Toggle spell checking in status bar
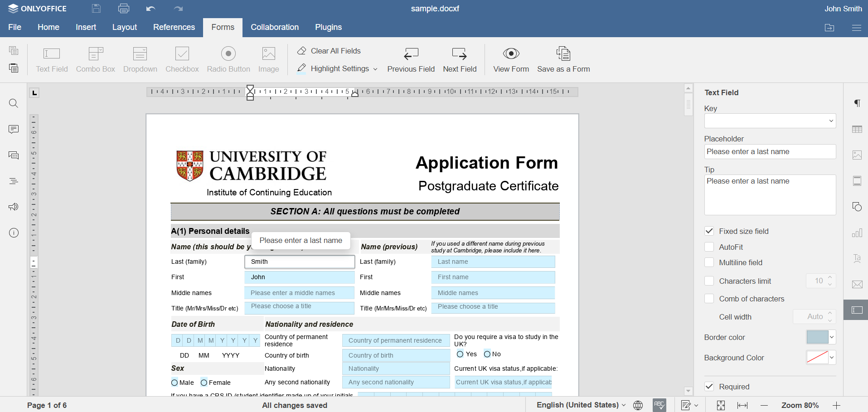The image size is (868, 412). [x=659, y=405]
